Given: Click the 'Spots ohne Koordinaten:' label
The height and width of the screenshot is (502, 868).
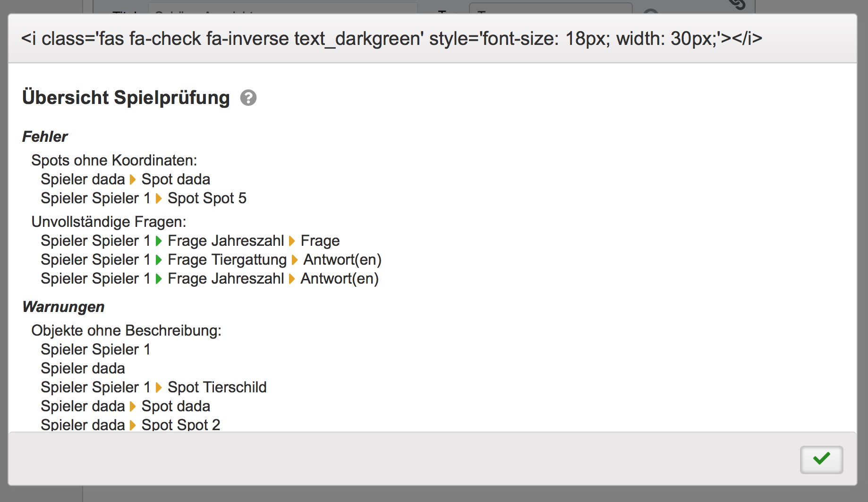Looking at the screenshot, I should tap(114, 160).
